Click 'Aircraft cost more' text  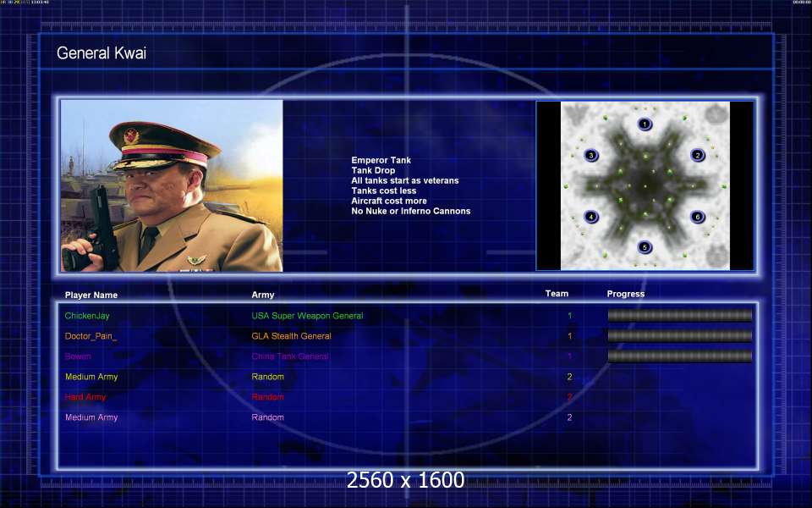point(389,201)
